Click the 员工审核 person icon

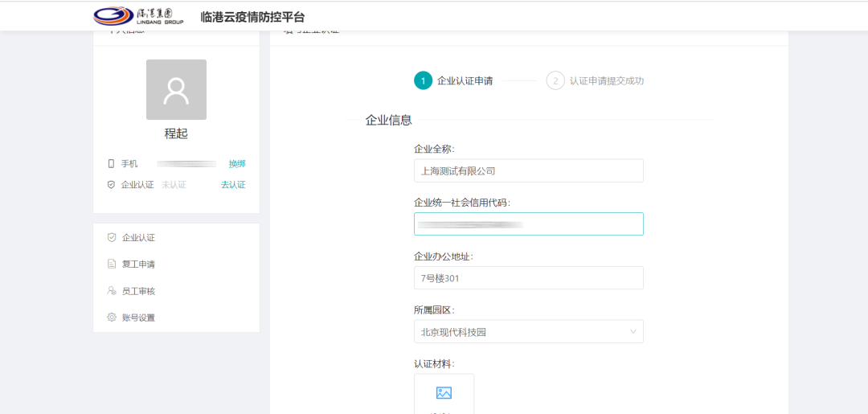pos(112,291)
